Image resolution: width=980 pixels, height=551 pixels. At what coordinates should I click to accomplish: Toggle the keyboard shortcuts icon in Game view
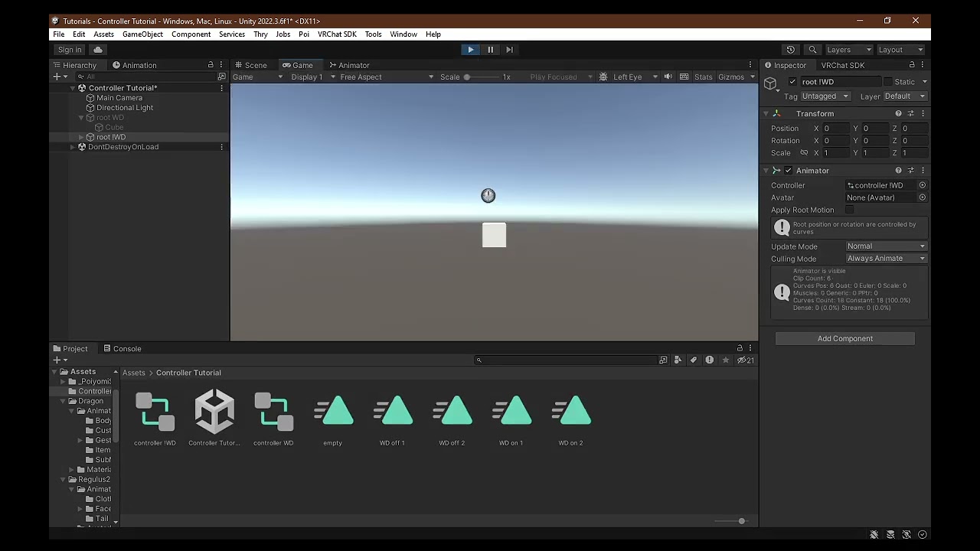684,77
